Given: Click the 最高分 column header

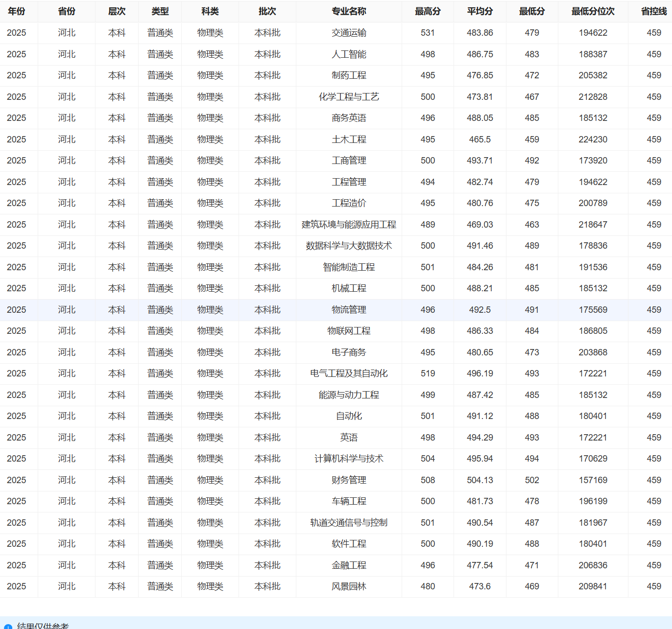Looking at the screenshot, I should (428, 11).
